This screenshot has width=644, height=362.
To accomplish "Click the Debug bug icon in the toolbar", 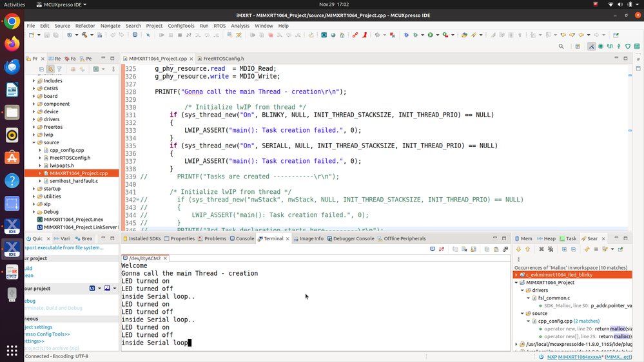I will tap(415, 35).
